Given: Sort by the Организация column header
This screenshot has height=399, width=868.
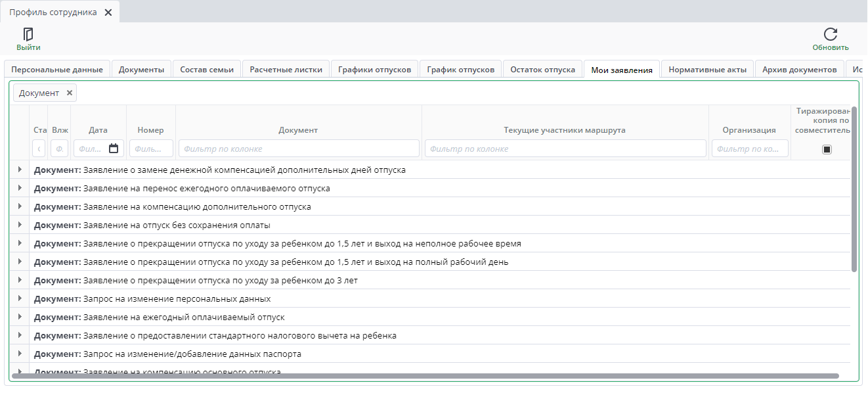Looking at the screenshot, I should click(x=749, y=130).
